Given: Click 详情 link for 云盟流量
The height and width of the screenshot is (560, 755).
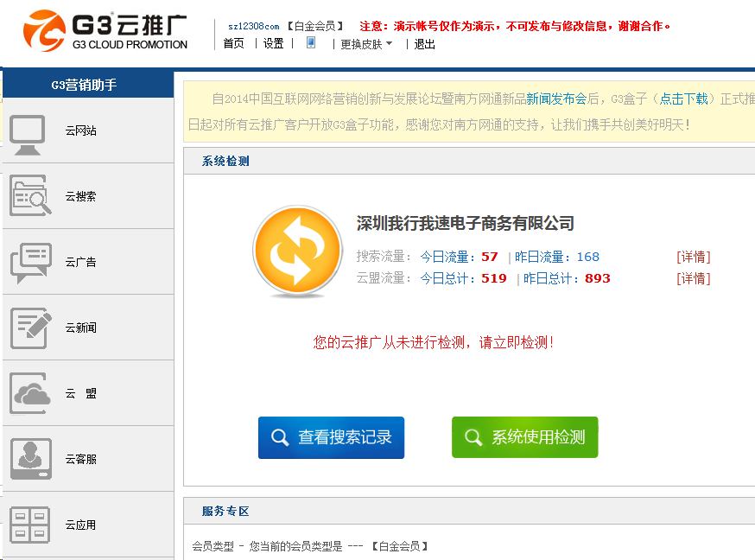Looking at the screenshot, I should [x=693, y=278].
